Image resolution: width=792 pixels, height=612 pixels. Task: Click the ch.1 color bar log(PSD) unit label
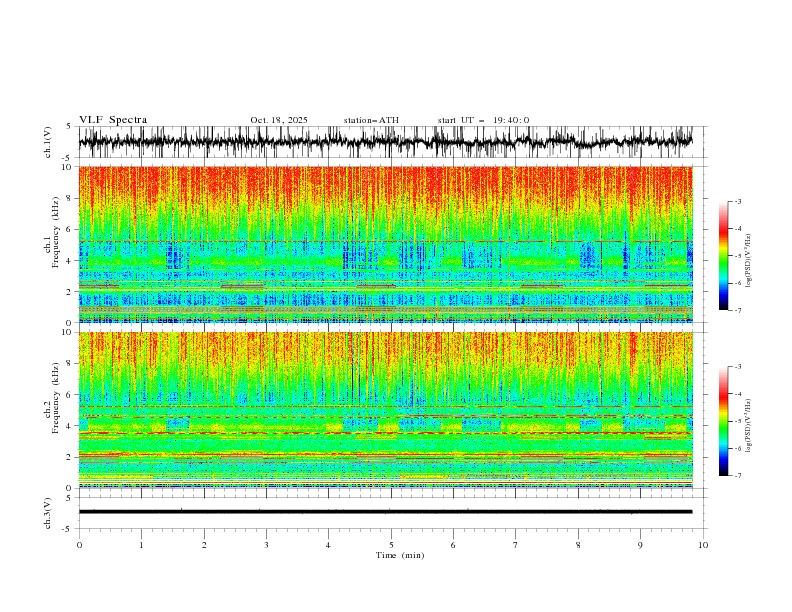point(749,261)
